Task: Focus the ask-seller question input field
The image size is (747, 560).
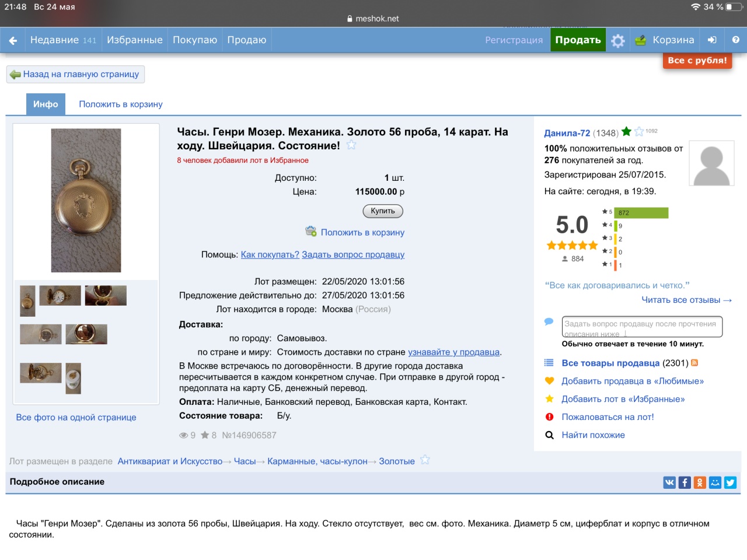Action: 642,327
